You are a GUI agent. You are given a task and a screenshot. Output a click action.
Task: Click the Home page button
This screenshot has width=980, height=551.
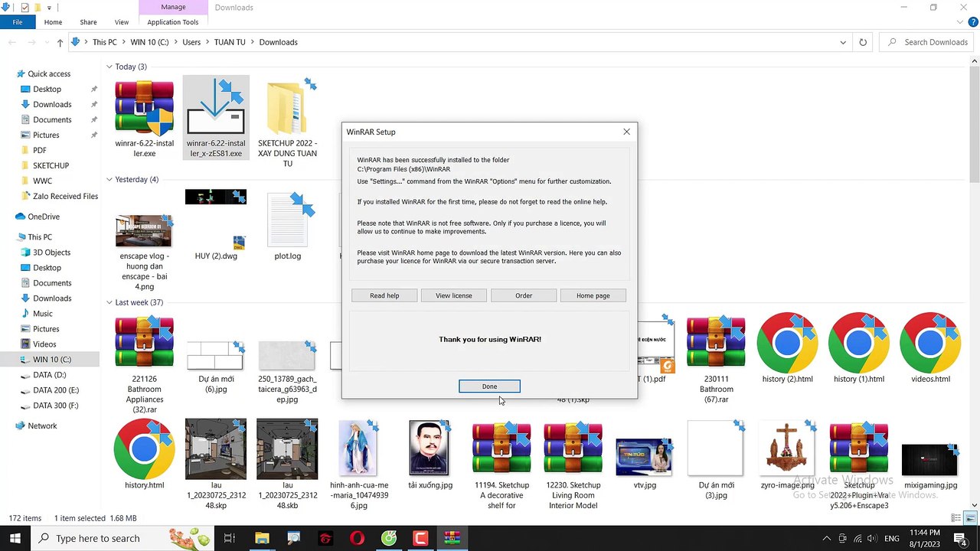[593, 295]
